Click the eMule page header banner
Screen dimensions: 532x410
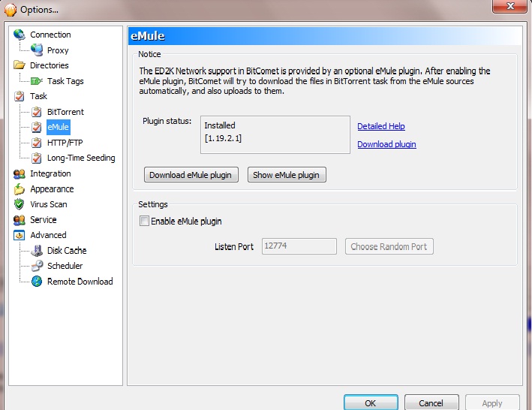325,36
